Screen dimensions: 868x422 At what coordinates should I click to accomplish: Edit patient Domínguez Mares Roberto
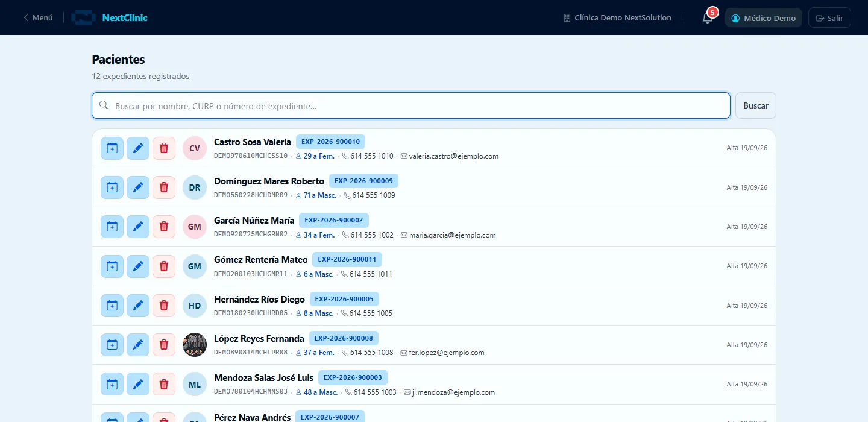138,187
